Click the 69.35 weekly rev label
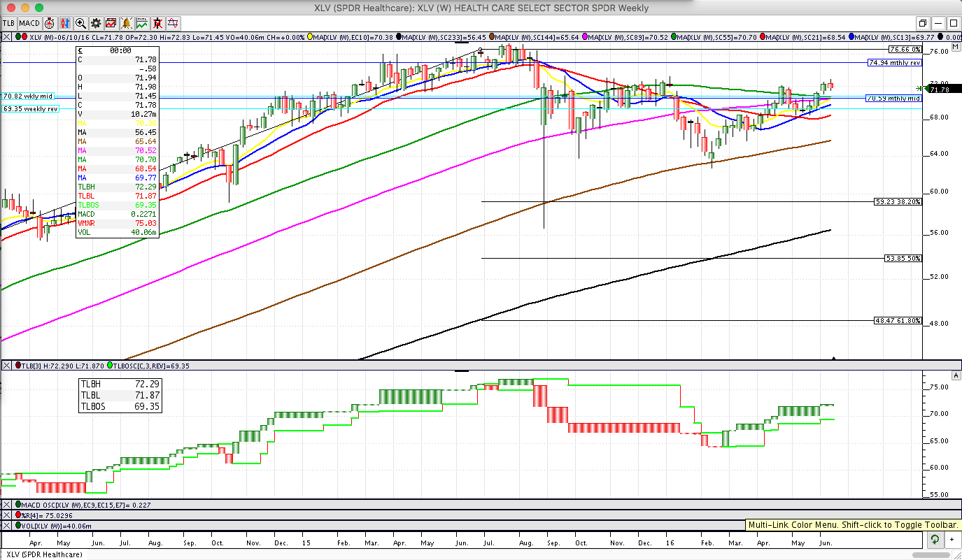962x560 pixels. coord(30,109)
